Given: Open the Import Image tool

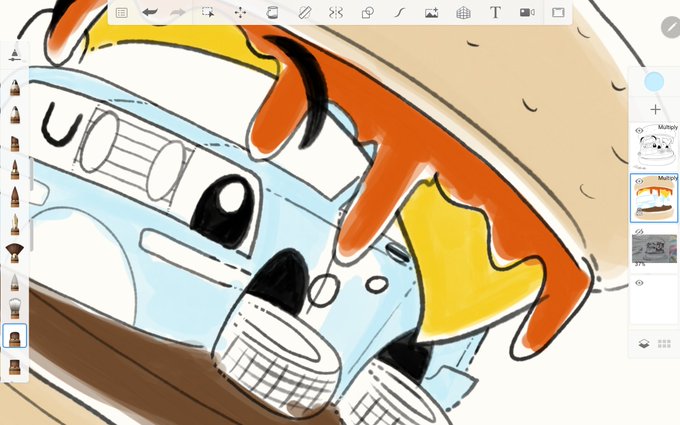Looking at the screenshot, I should pos(431,13).
